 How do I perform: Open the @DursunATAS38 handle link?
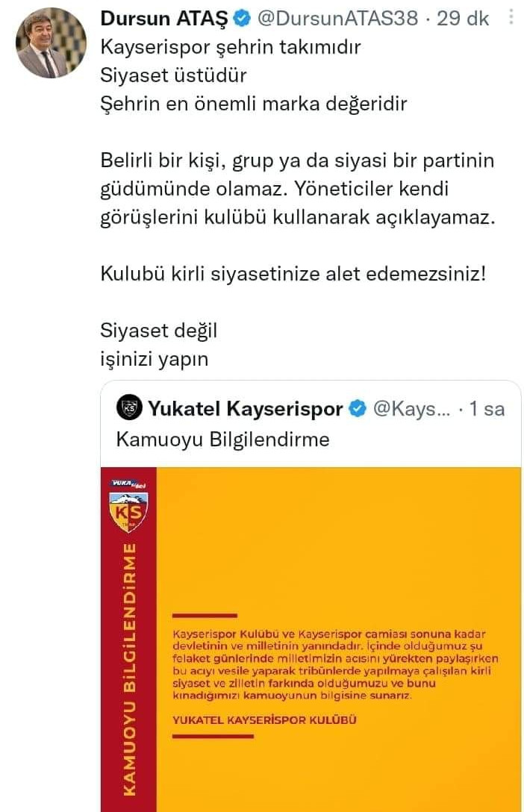337,19
